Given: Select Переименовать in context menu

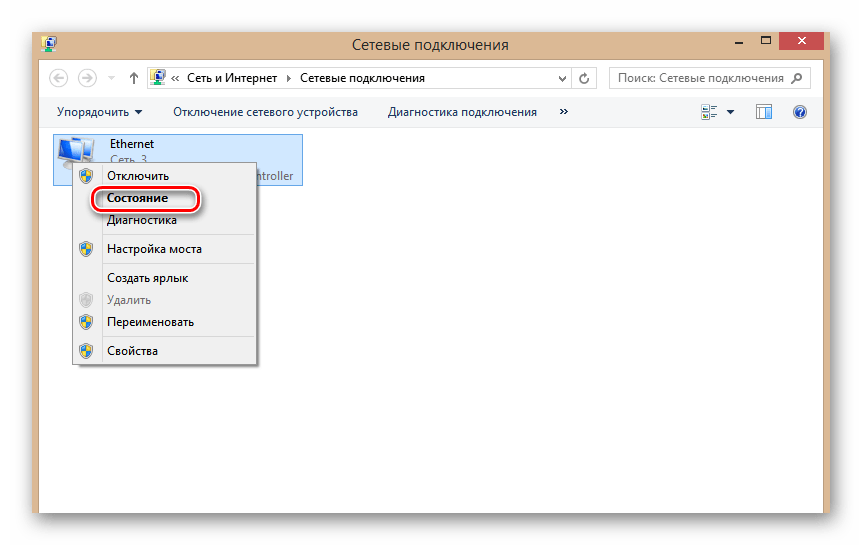Looking at the screenshot, I should coord(150,322).
